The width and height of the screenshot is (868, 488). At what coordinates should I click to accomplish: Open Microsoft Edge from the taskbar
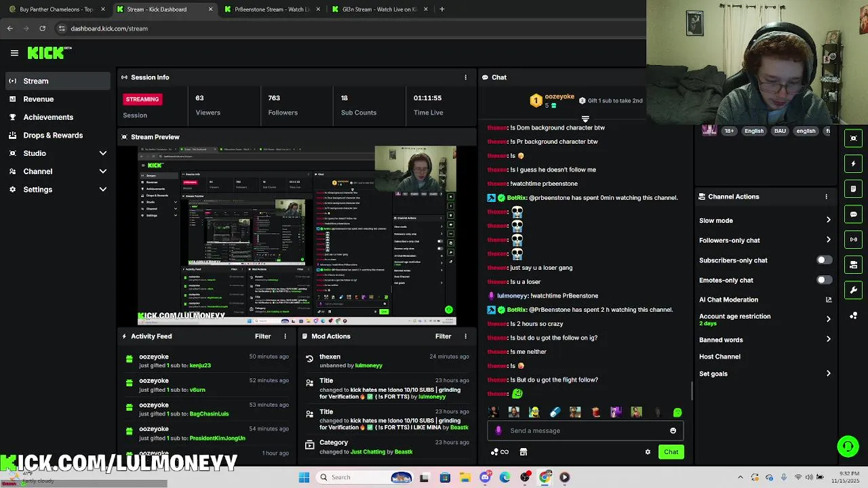pos(505,477)
